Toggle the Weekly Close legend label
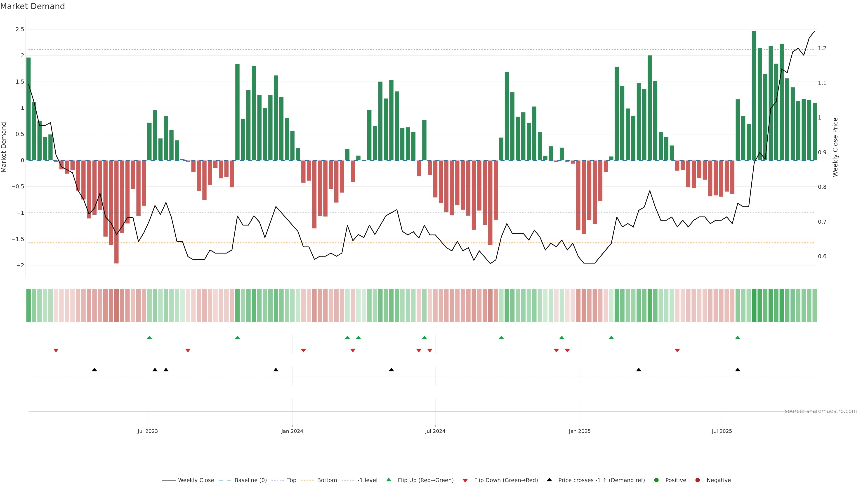This screenshot has width=868, height=488. [x=196, y=480]
